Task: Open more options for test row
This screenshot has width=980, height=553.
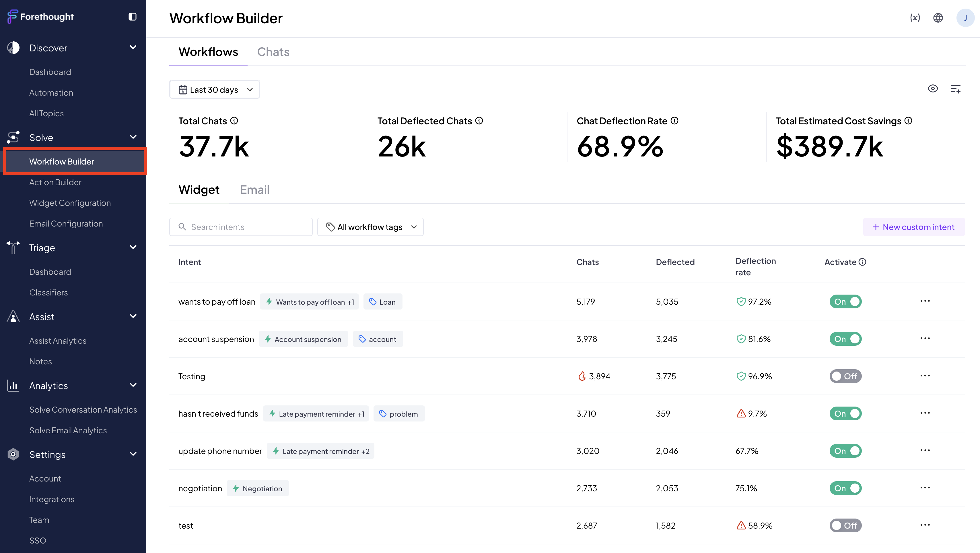Action: [925, 525]
